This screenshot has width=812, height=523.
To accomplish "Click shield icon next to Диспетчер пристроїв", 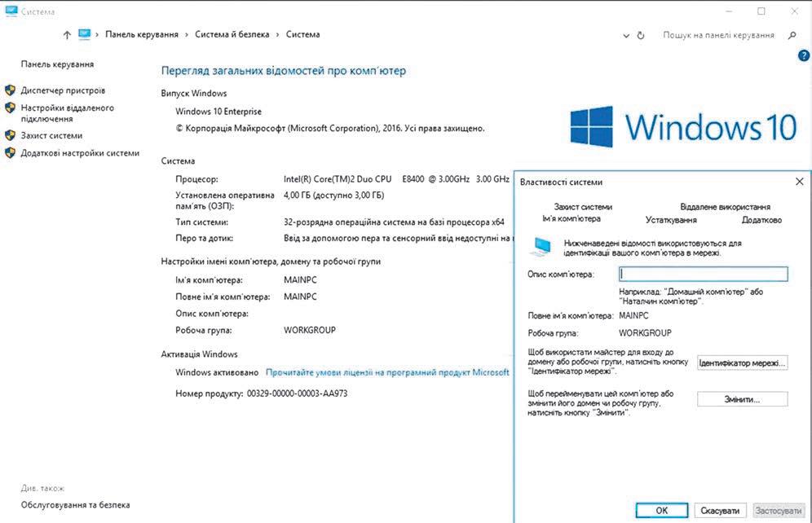I will pyautogui.click(x=10, y=90).
